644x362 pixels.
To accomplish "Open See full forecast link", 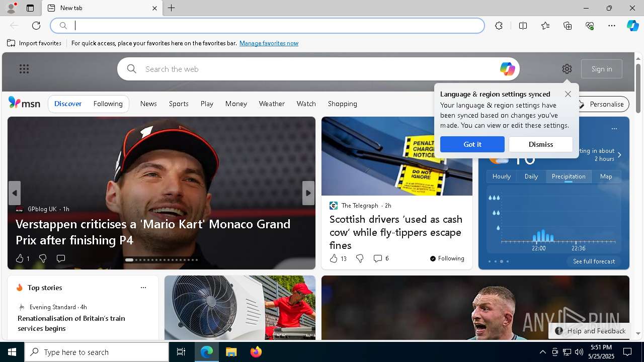I will pos(594,261).
